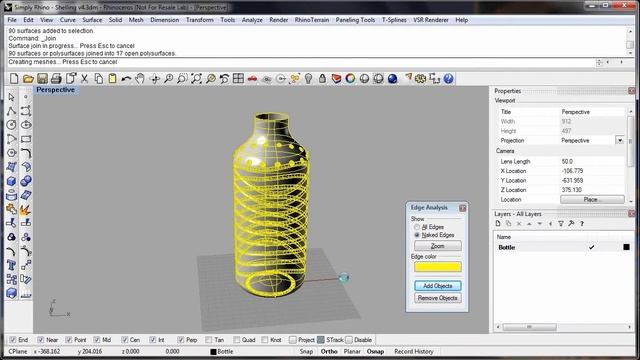Image resolution: width=640 pixels, height=360 pixels.
Task: Click the padlock Lock objects icon
Action: click(x=322, y=78)
